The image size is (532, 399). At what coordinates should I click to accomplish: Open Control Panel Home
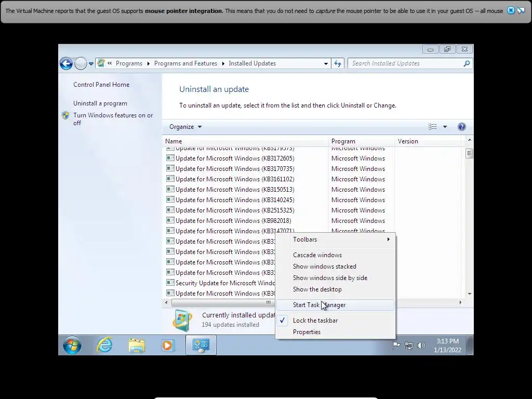(x=101, y=85)
